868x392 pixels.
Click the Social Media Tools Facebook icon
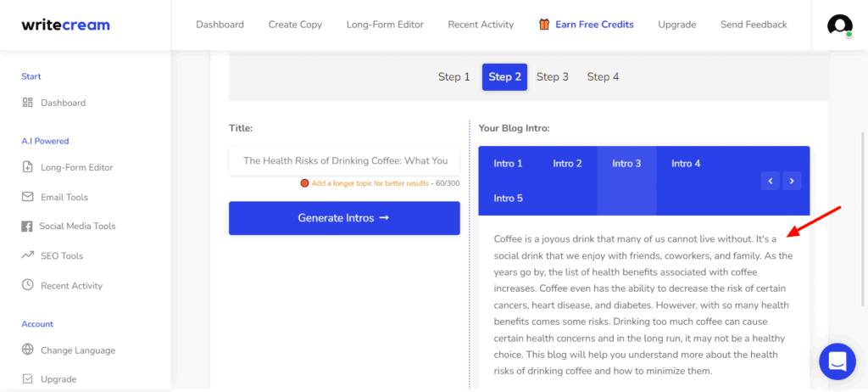point(27,227)
